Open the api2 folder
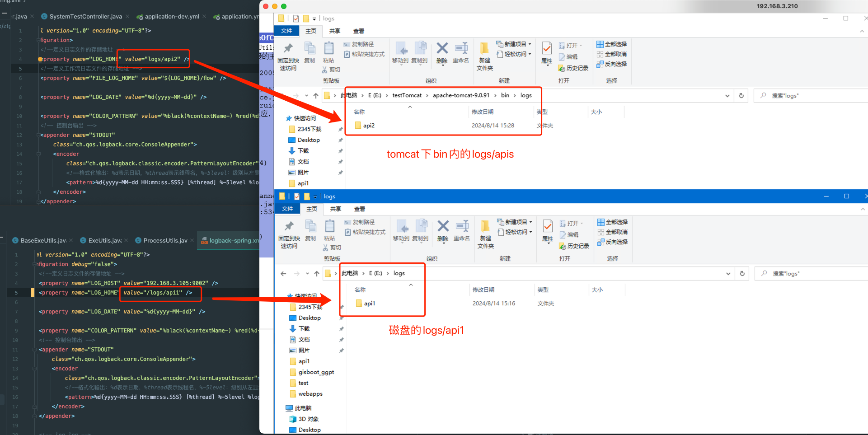The image size is (868, 435). (369, 125)
